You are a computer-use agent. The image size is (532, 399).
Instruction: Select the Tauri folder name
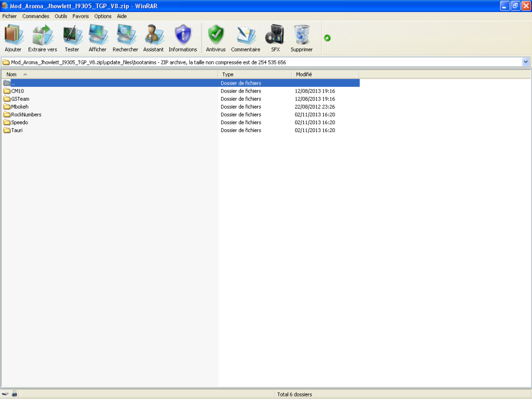17,130
